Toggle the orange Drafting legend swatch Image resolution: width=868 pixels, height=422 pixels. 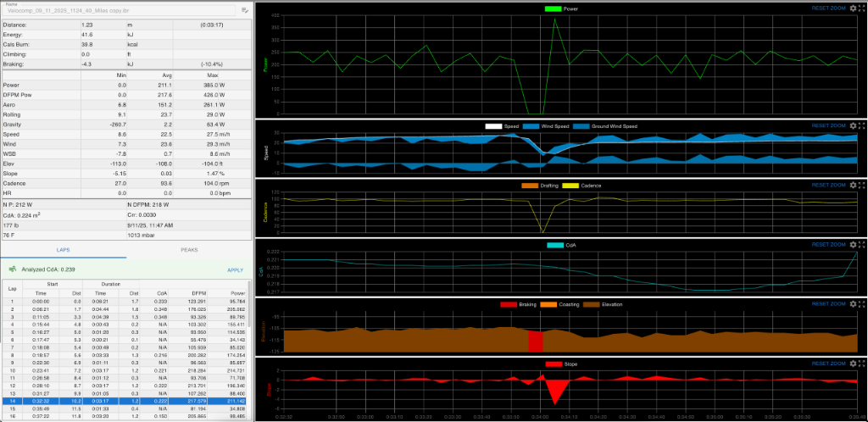pyautogui.click(x=530, y=186)
